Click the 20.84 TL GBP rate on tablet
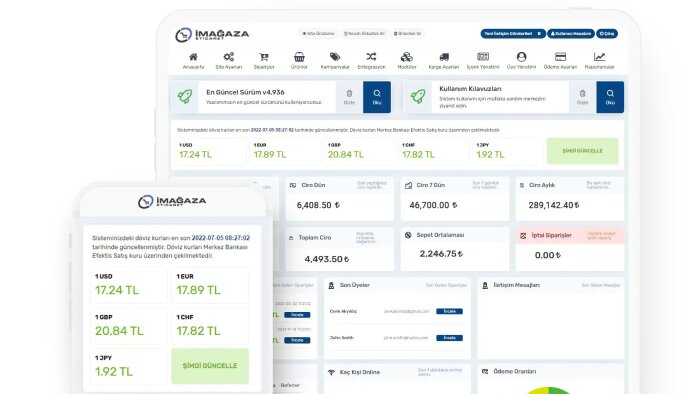Viewport: 700px width, 394px height. (x=346, y=155)
